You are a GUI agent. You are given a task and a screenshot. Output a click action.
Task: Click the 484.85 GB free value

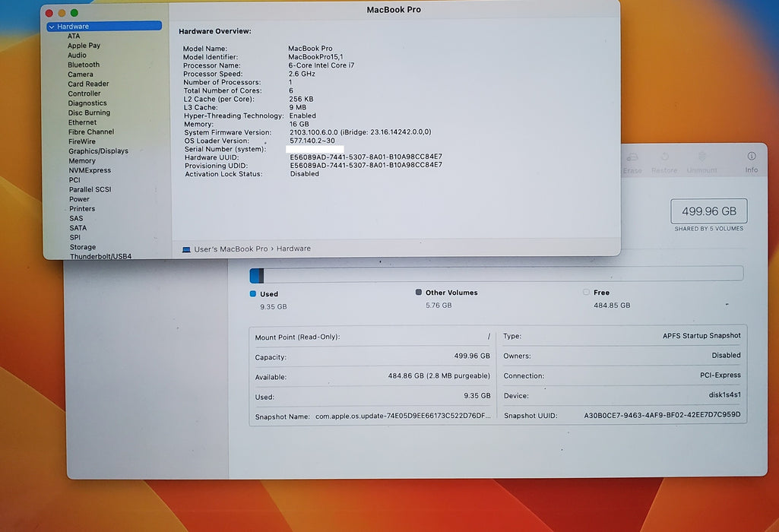click(612, 306)
